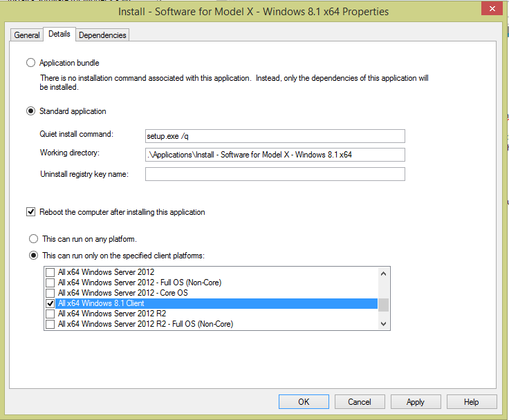Image resolution: width=509 pixels, height=420 pixels.
Task: Uncheck All x64 Windows 8.1 Client
Action: [x=50, y=303]
